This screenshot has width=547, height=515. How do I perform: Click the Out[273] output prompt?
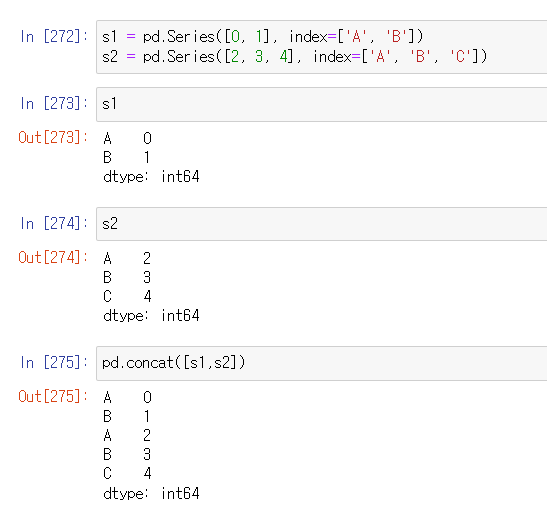(x=53, y=137)
